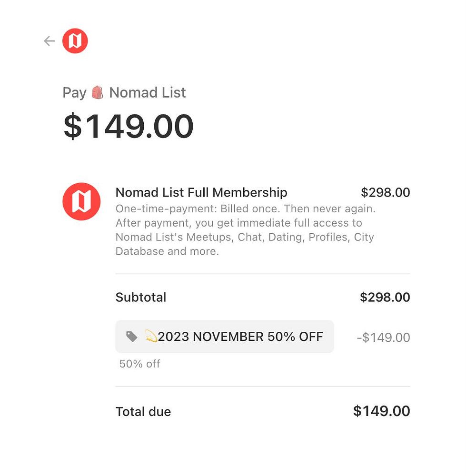Click the backpack emoji in the Pay heading
Image resolution: width=466 pixels, height=476 pixels.
[x=98, y=92]
